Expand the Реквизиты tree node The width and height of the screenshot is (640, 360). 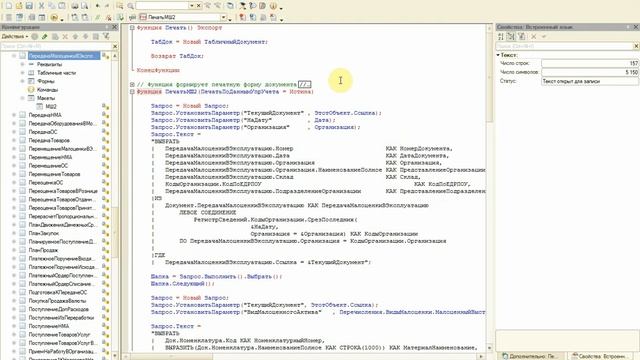(x=22, y=64)
